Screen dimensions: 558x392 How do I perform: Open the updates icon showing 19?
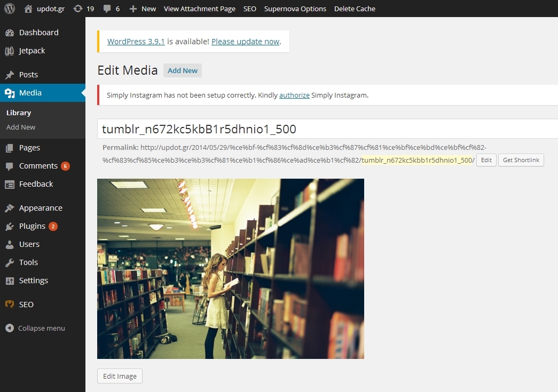[78, 9]
